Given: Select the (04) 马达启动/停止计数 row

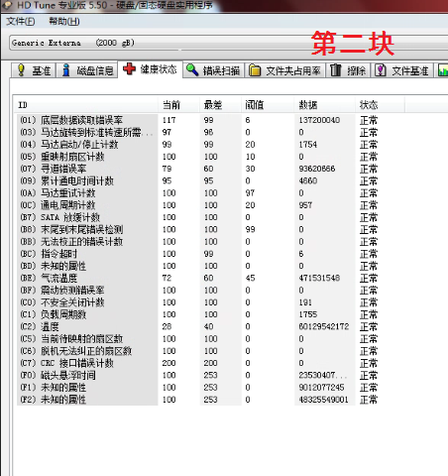Looking at the screenshot, I should (x=198, y=145).
